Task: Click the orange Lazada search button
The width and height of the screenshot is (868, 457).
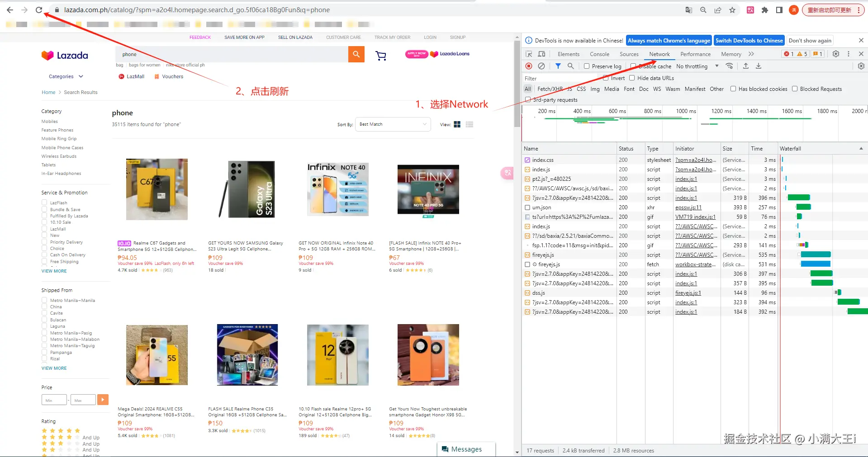Action: (356, 54)
